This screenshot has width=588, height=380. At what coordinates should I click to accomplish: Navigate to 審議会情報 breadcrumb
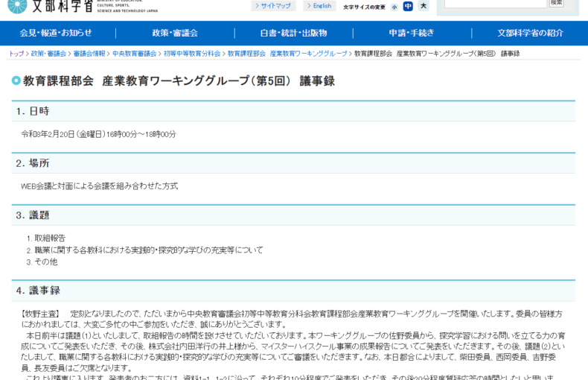[89, 54]
